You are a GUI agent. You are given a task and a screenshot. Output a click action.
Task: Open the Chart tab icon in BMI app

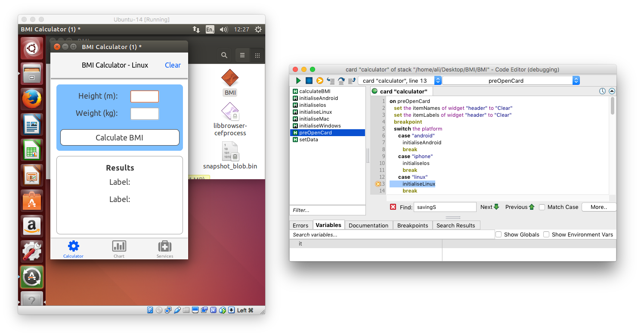(119, 246)
